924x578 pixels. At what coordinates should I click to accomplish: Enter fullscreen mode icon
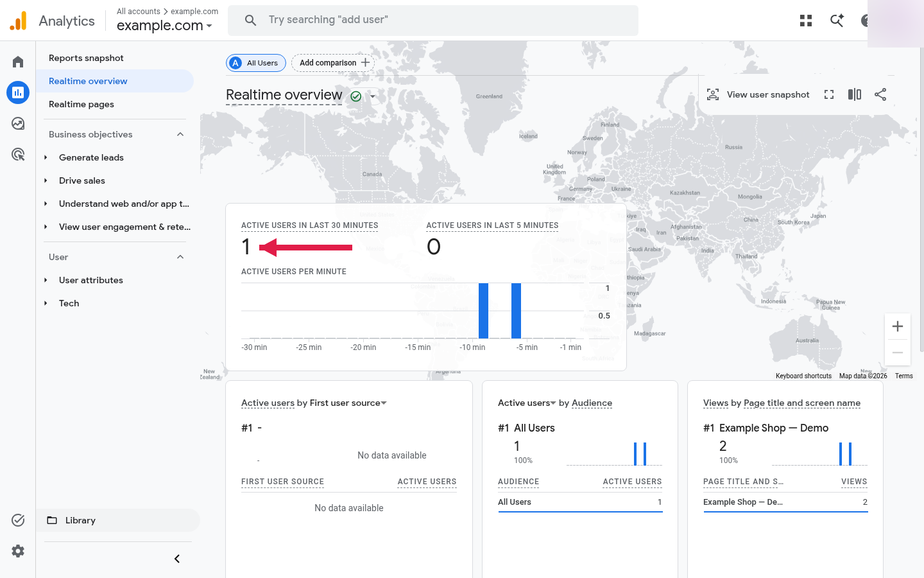point(829,94)
